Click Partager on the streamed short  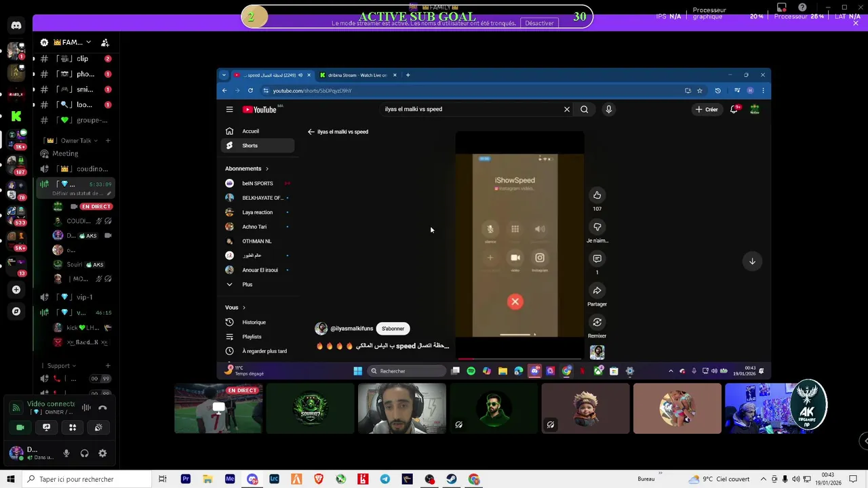click(x=597, y=291)
